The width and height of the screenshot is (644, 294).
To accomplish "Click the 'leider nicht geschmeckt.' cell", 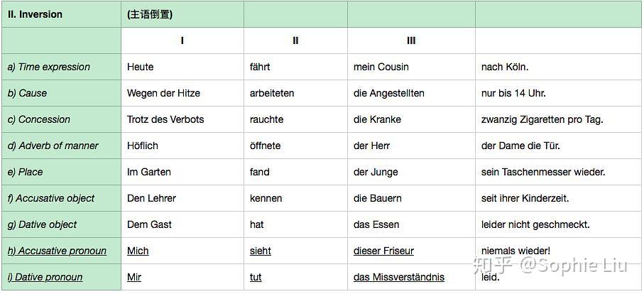I will [535, 224].
